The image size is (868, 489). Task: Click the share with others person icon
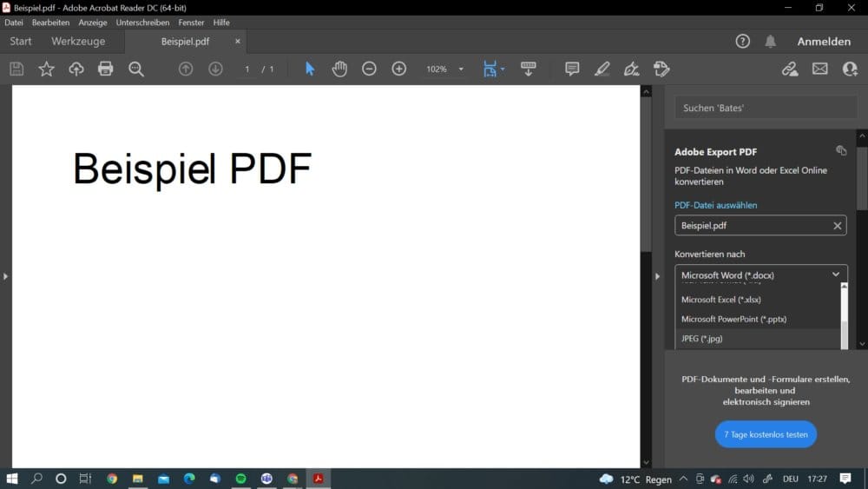(x=850, y=69)
